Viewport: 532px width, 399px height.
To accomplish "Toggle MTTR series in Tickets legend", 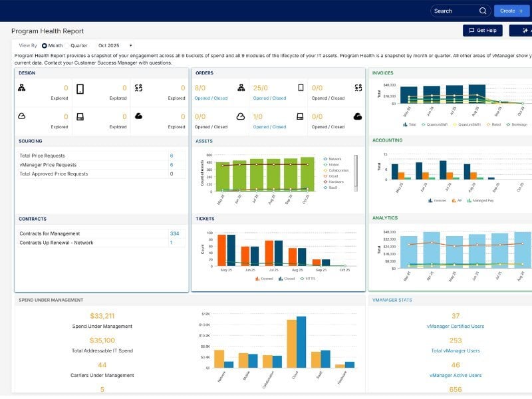I will pyautogui.click(x=307, y=279).
